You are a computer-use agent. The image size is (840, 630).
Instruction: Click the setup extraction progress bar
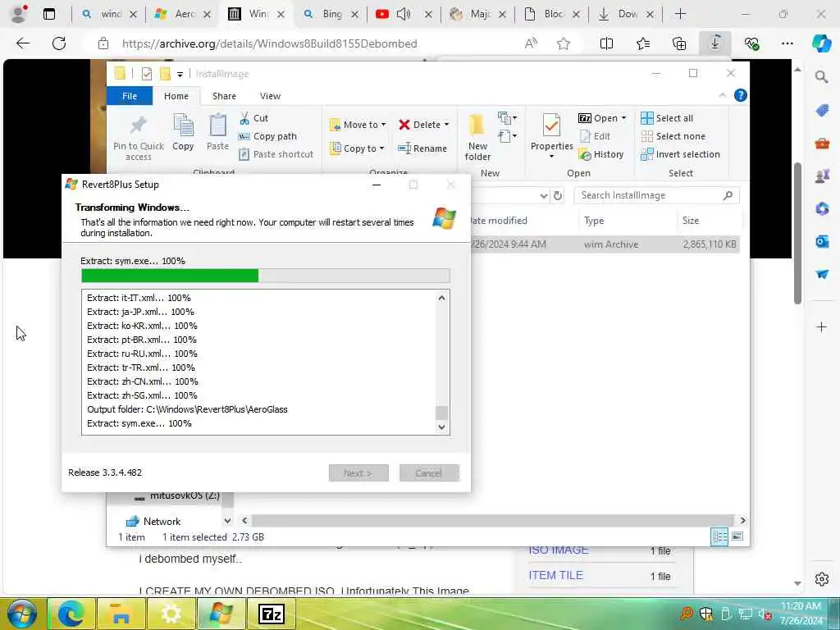(266, 276)
